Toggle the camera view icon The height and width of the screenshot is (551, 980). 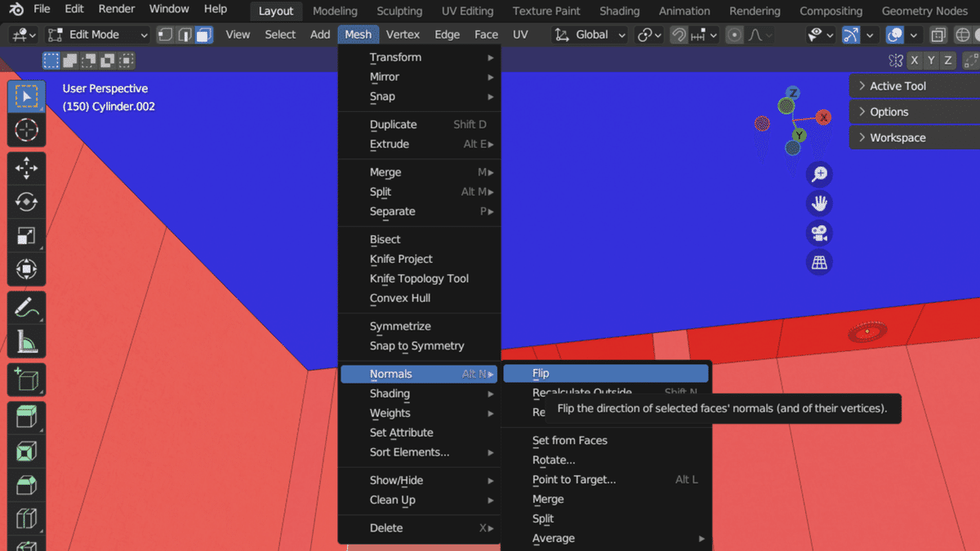[x=819, y=233]
